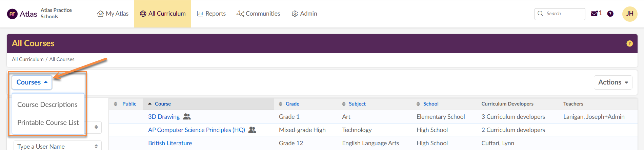644x150 pixels.
Task: Click into the Search input field
Action: [x=563, y=14]
